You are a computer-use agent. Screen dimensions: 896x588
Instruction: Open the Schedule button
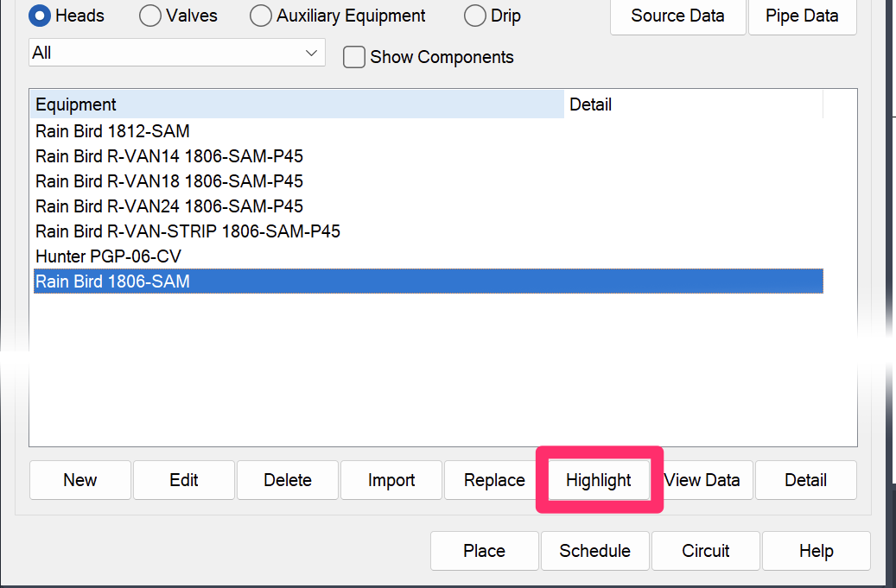(594, 551)
